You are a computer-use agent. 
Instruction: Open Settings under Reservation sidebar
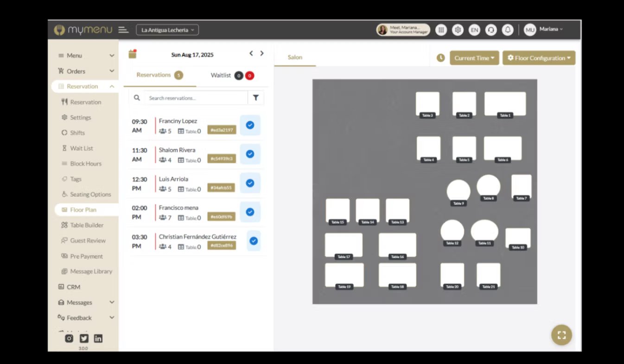[x=80, y=117]
